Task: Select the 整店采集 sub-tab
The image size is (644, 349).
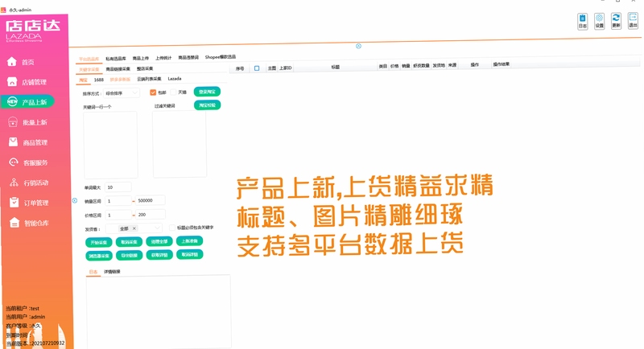Action: pos(145,68)
